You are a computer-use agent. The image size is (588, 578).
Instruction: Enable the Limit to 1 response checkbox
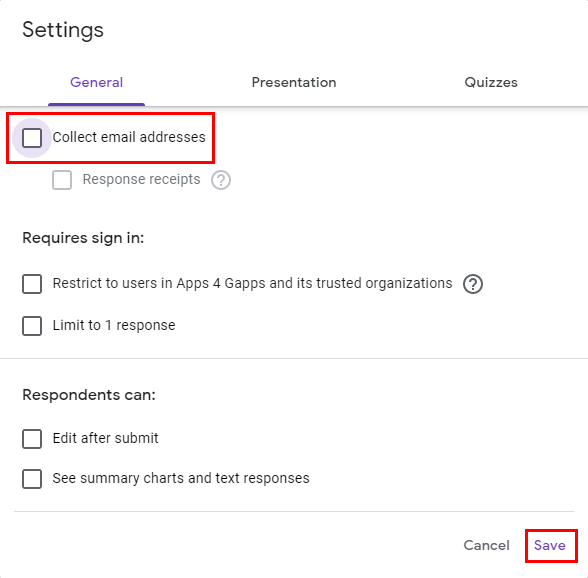32,326
